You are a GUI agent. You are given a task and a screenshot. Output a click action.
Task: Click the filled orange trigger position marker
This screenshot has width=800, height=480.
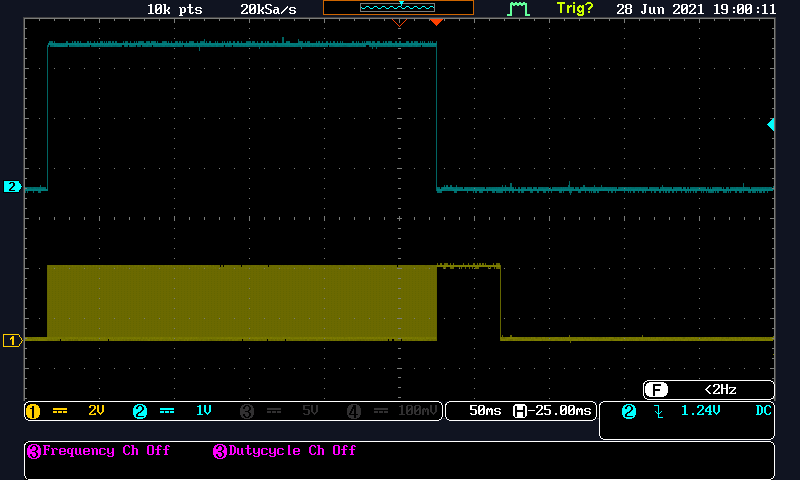(x=436, y=22)
